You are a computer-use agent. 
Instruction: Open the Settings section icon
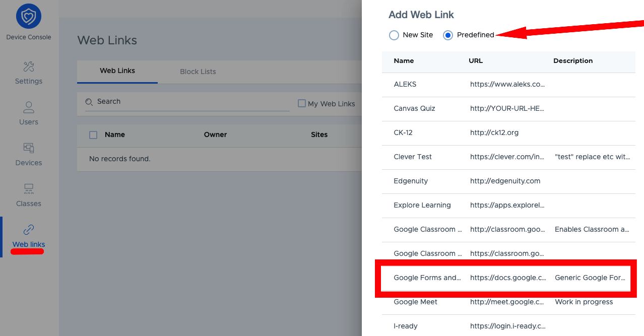(x=29, y=66)
